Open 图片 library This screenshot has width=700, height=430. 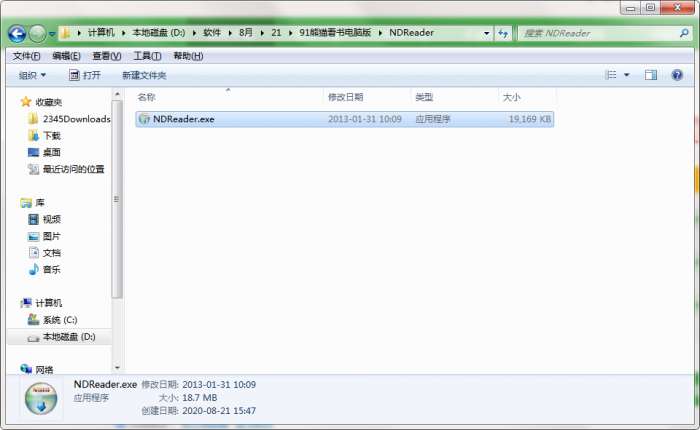click(52, 236)
